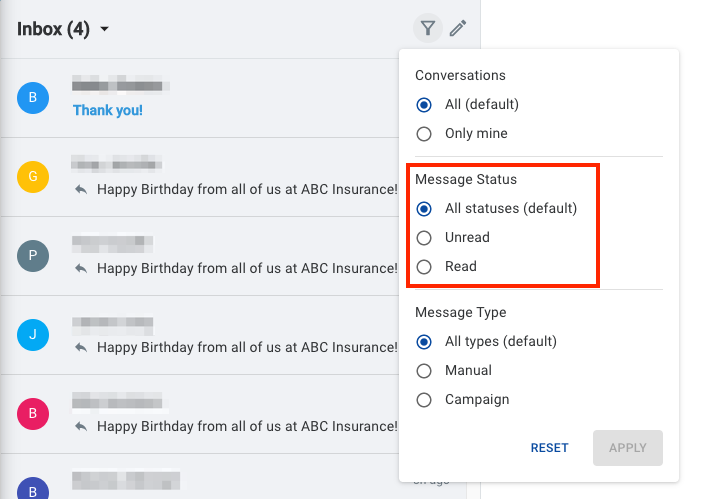Click the dark blue B avatar at bottom
The image size is (711, 499).
pyautogui.click(x=33, y=489)
